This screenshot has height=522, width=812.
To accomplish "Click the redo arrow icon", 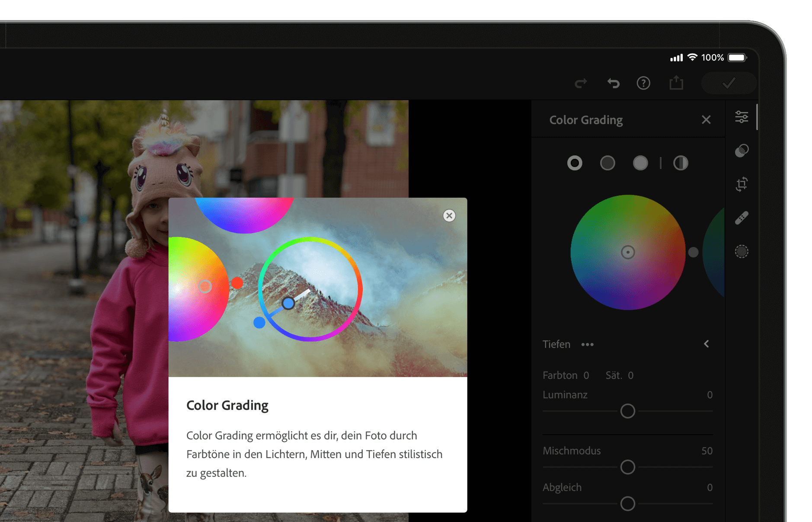I will click(x=581, y=83).
